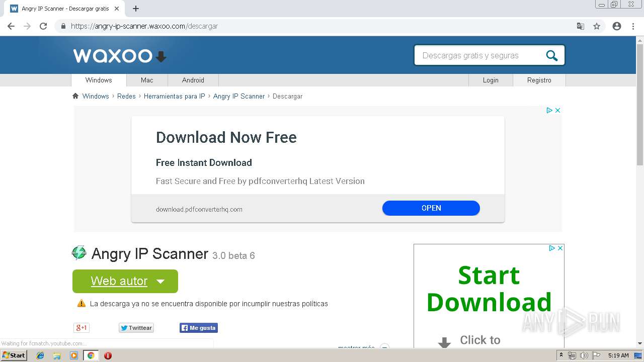Open media player from taskbar
Screen dimensions: 644x362
(x=74, y=355)
